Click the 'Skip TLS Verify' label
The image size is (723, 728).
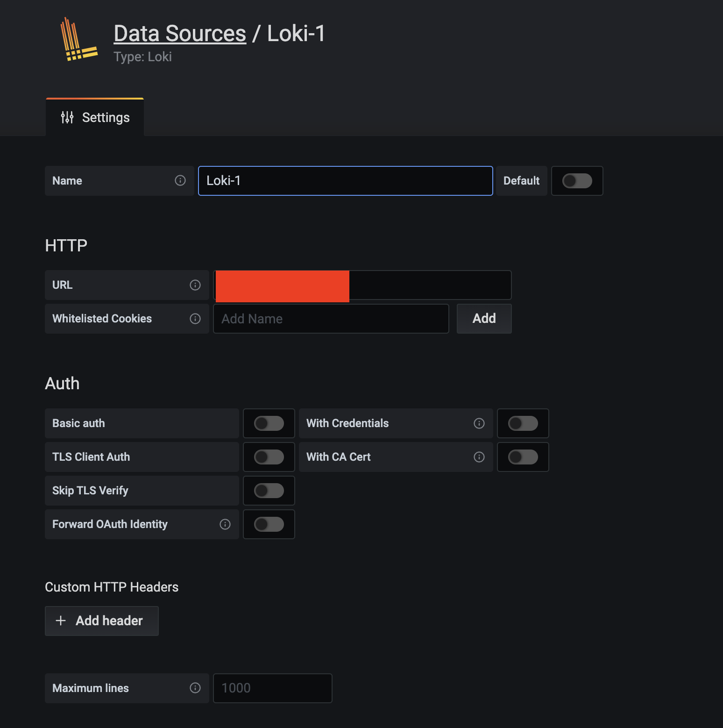click(90, 491)
